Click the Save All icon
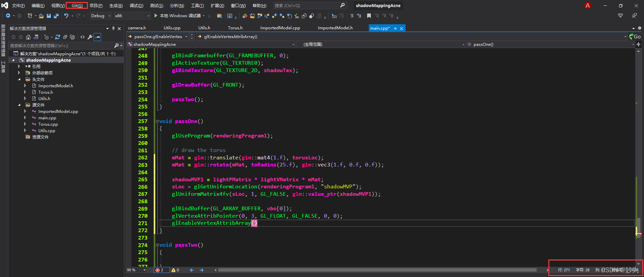The image size is (644, 277). (56, 16)
